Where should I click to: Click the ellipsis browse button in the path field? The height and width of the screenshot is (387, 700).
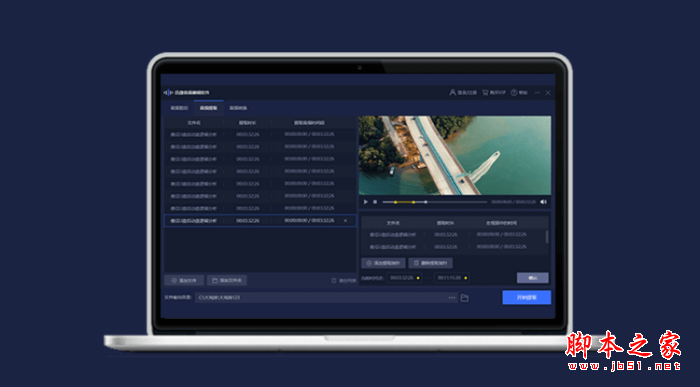452,298
